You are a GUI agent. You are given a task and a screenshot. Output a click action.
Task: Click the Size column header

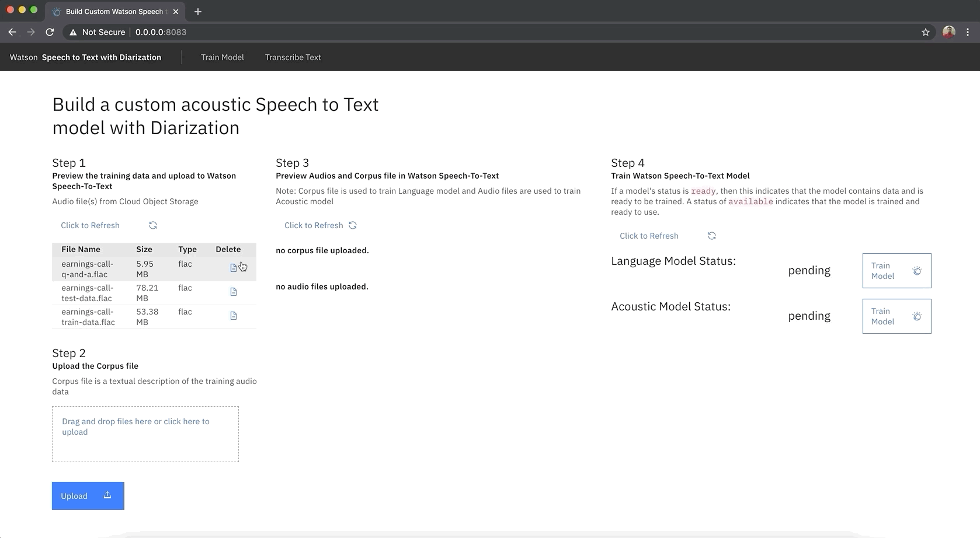[x=144, y=249]
